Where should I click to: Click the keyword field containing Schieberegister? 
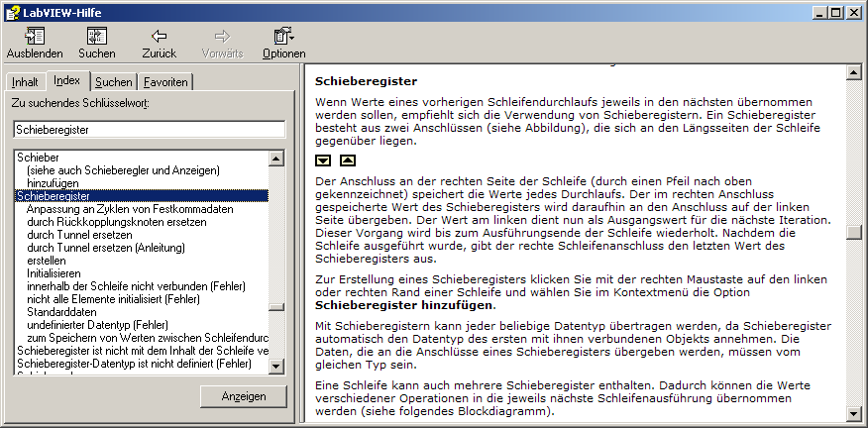click(150, 130)
